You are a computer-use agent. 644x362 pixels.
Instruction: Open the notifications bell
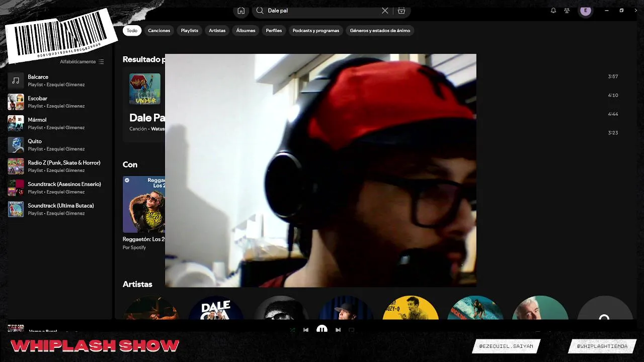coord(553,11)
